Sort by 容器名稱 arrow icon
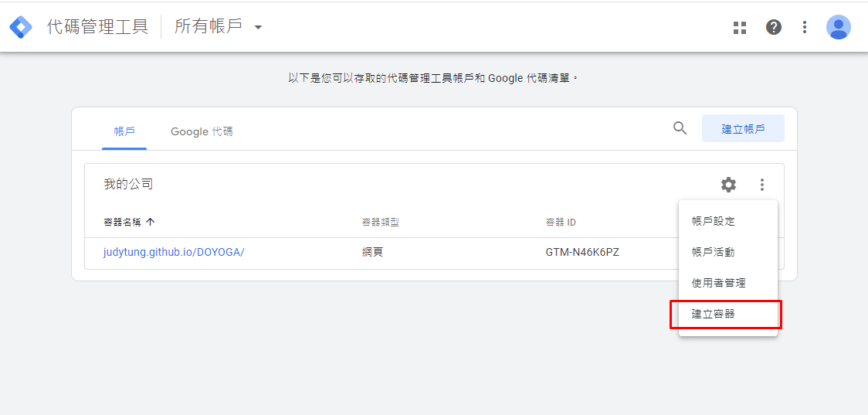Screen dimensions: 868x415 click(x=150, y=222)
